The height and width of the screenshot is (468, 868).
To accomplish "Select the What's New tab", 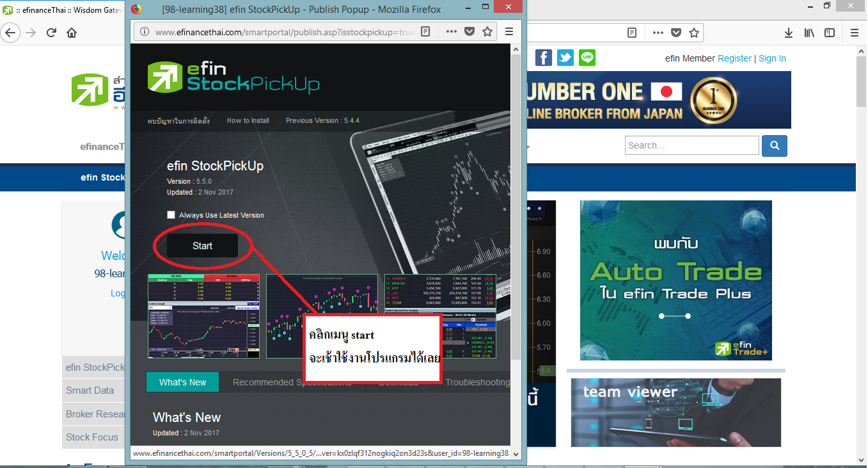I will (182, 382).
